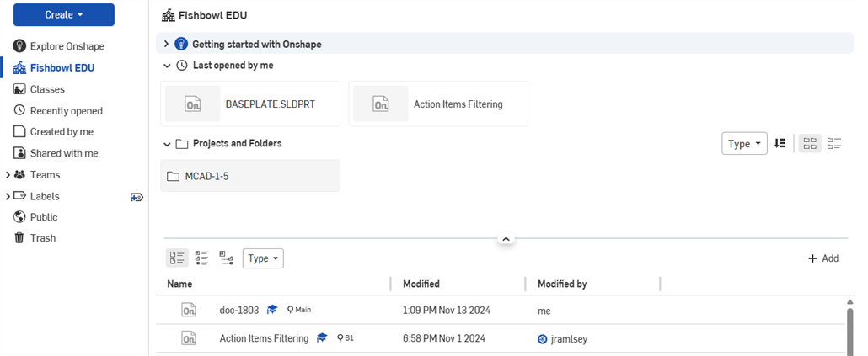Click the Classes chalkboard icon
The height and width of the screenshot is (356, 868).
pos(19,89)
